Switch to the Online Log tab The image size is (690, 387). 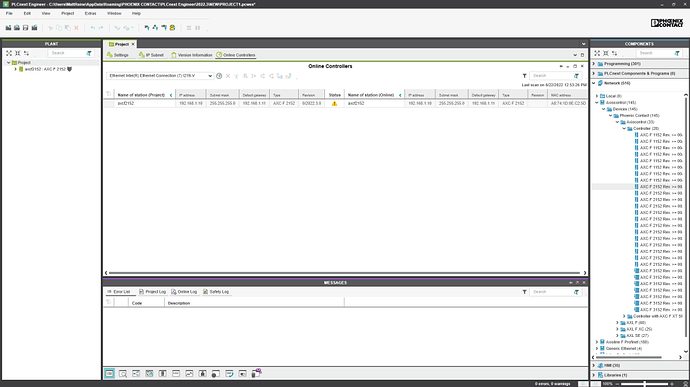coord(184,292)
